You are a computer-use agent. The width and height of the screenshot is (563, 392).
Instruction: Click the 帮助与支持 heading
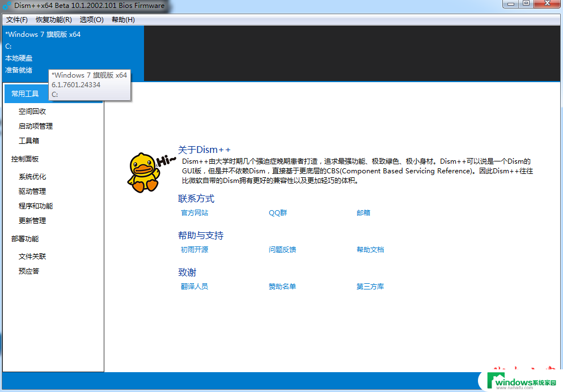click(201, 236)
